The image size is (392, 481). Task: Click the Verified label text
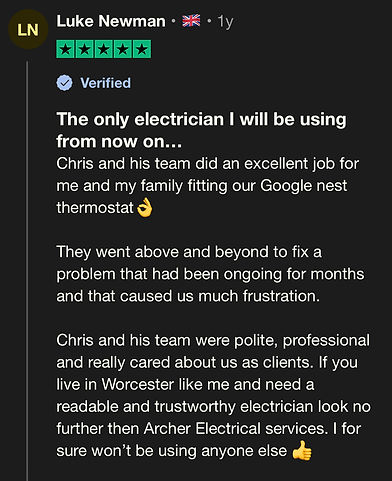click(106, 83)
